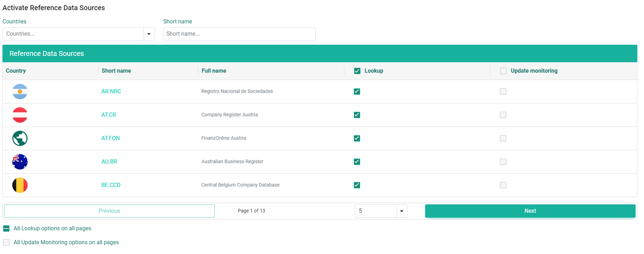Uncheck Lookup for AU.BR
Image resolution: width=644 pixels, height=254 pixels.
(357, 162)
